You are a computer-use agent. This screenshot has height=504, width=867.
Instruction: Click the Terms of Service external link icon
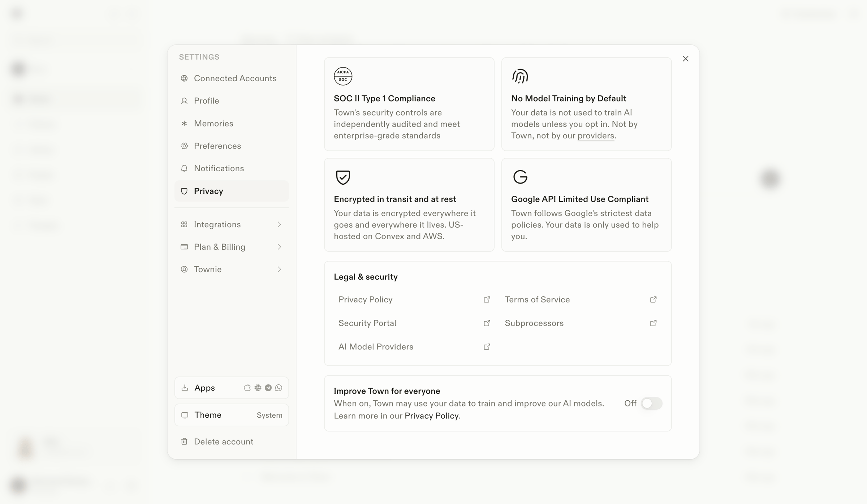click(x=653, y=300)
